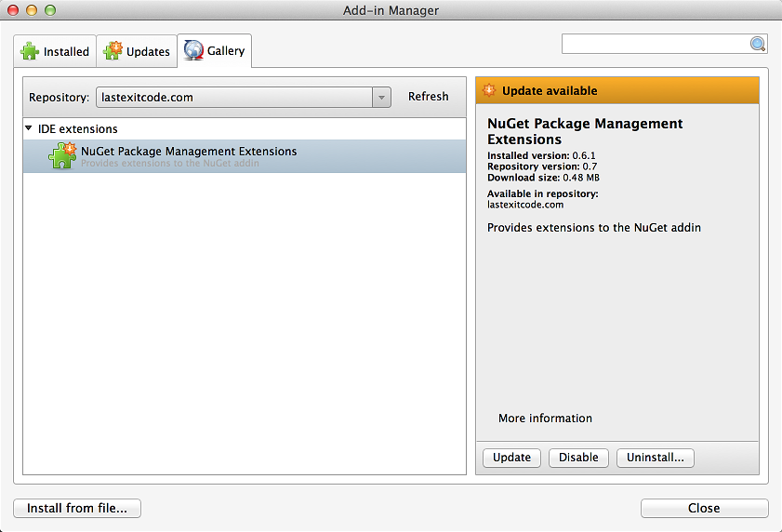Click the details panel add-in title
This screenshot has height=532, width=782.
tap(585, 131)
